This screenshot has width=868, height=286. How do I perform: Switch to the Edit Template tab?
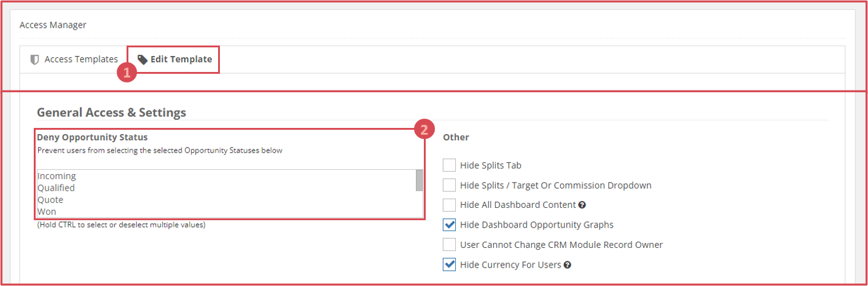coord(175,60)
